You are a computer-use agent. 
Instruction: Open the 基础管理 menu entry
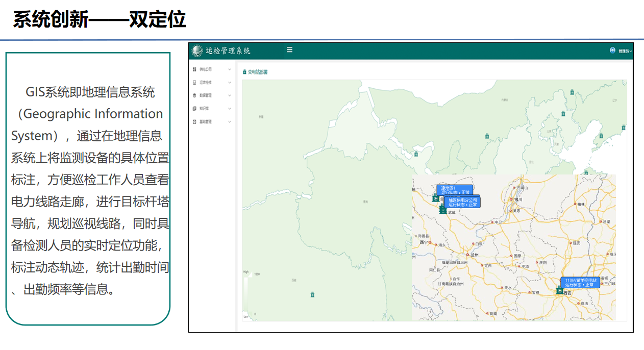pos(206,121)
